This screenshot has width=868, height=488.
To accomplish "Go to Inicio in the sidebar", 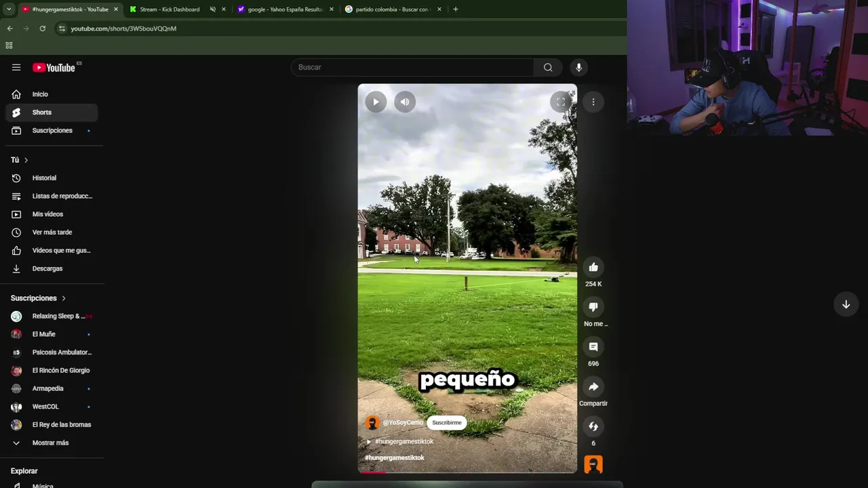I will pos(52,94).
